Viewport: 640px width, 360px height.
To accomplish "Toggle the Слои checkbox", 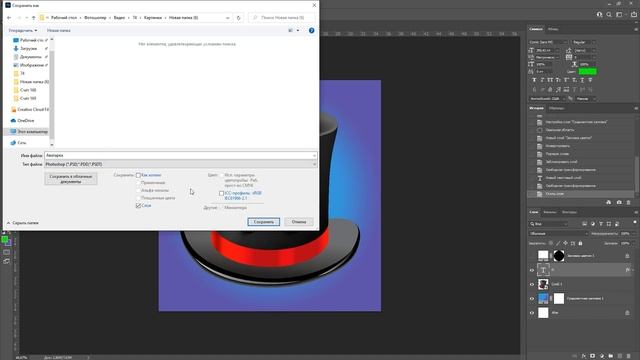I will (x=138, y=206).
